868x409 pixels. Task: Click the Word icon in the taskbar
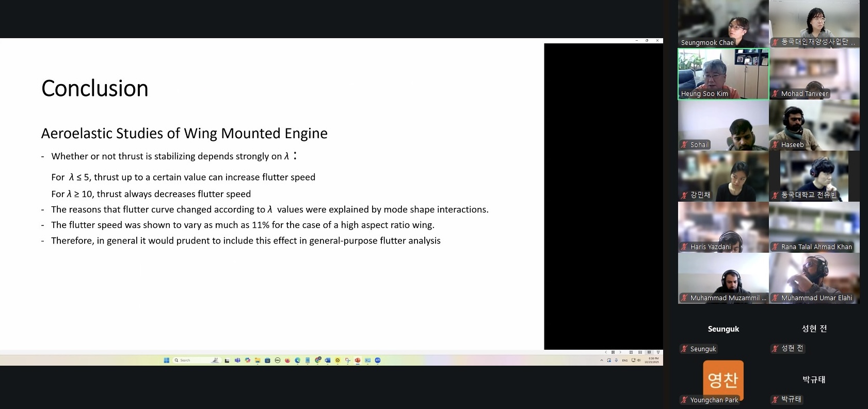[328, 361]
